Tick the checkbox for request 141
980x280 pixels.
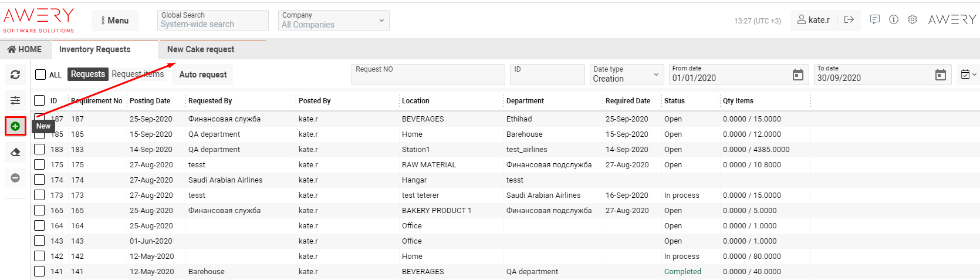pyautogui.click(x=39, y=271)
